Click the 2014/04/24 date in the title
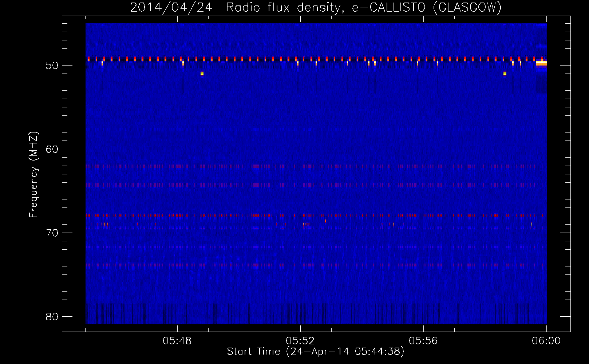 [x=171, y=7]
